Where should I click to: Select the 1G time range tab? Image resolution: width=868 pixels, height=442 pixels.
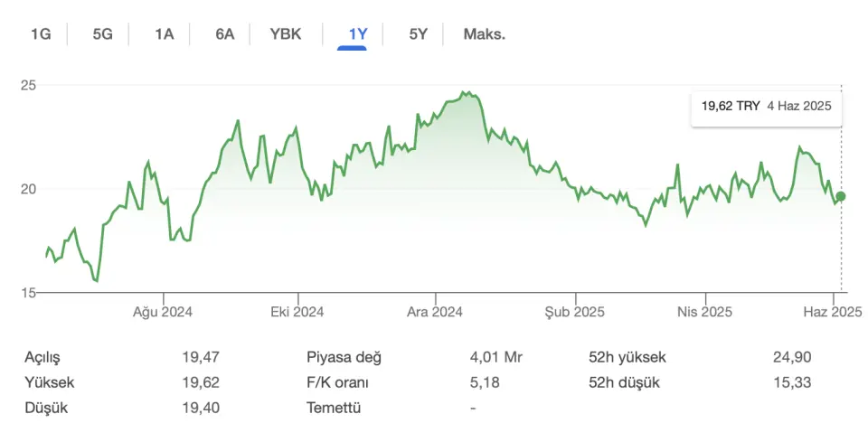coord(41,34)
